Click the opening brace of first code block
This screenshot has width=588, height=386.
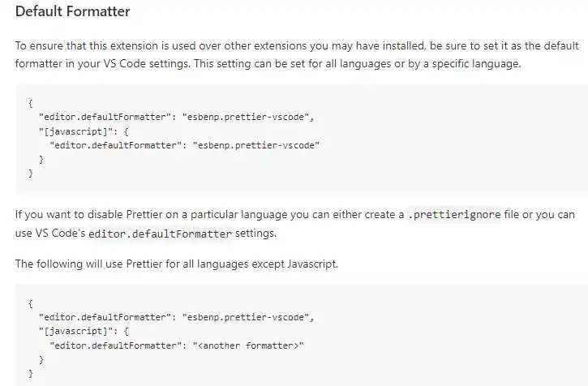(x=30, y=103)
